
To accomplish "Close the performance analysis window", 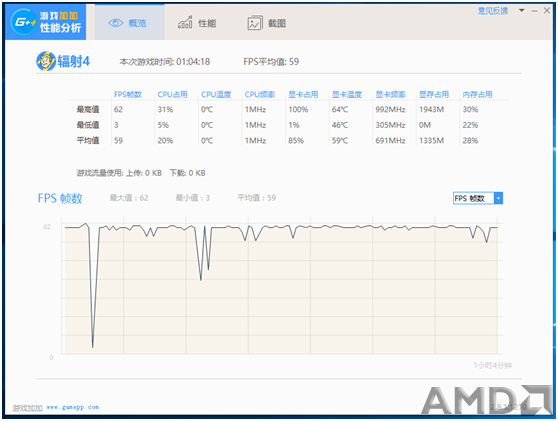I will pos(547,11).
